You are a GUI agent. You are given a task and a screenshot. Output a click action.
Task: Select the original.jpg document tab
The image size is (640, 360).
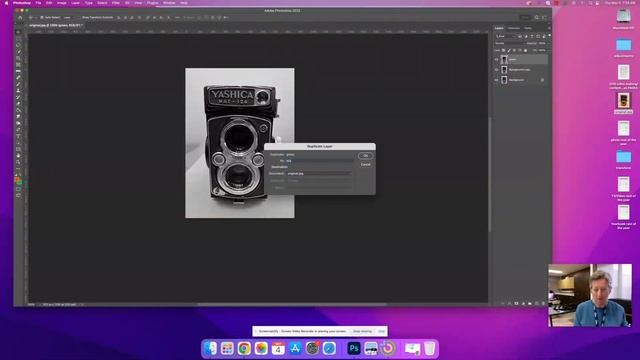pyautogui.click(x=56, y=25)
